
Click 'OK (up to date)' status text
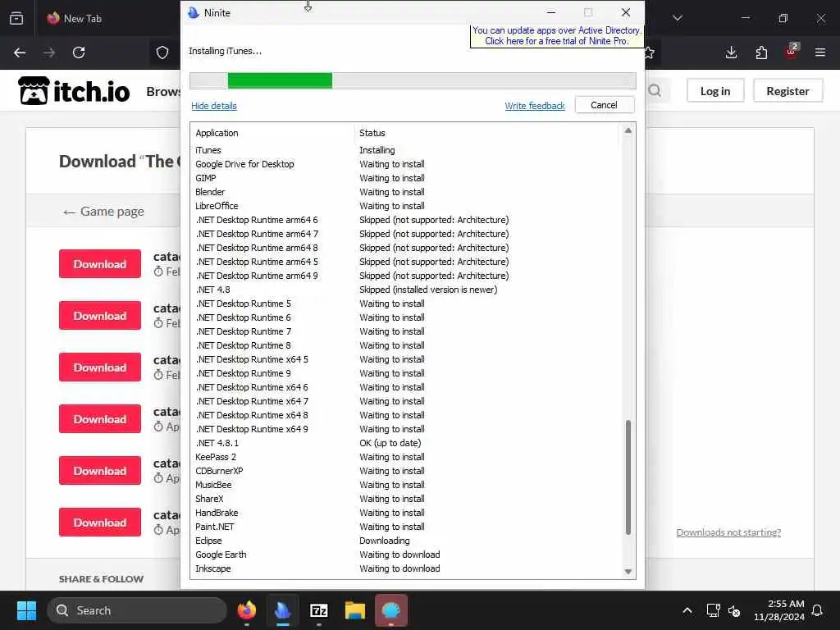[x=390, y=443]
